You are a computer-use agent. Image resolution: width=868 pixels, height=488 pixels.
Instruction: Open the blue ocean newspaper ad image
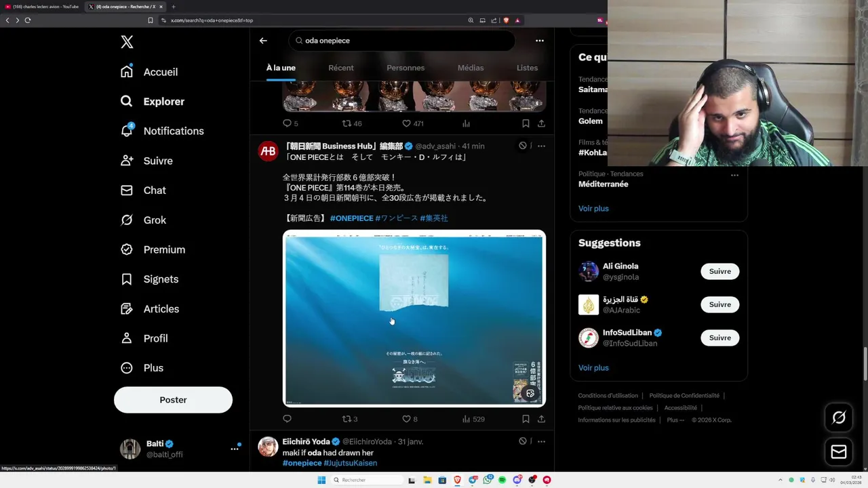point(414,318)
